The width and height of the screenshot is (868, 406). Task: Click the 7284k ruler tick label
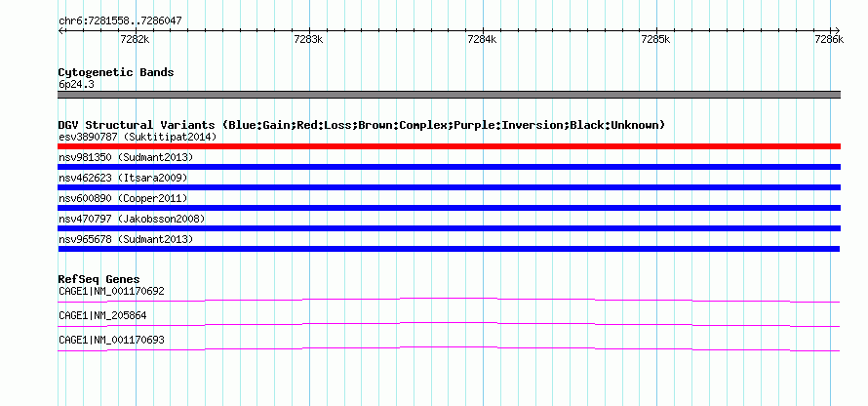coord(482,39)
